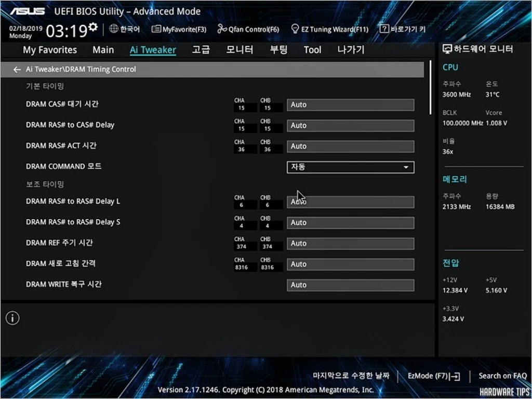Open the 바로가기 키 help
532x399 pixels.
point(403,29)
